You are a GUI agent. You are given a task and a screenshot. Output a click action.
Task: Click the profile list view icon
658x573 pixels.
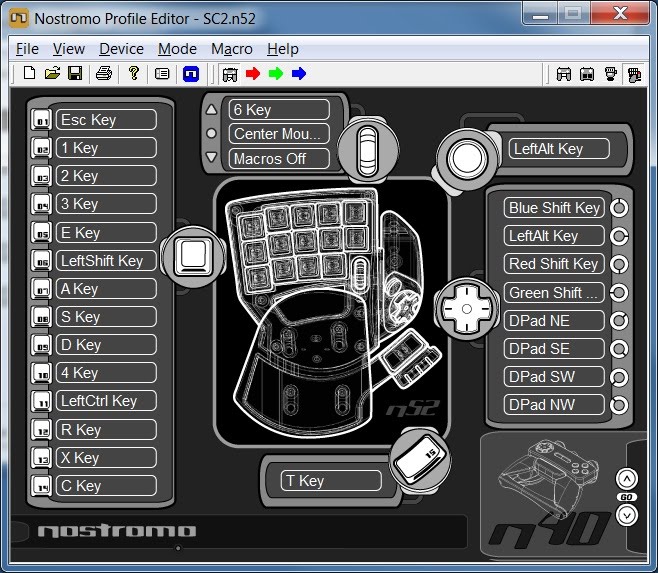[x=162, y=74]
